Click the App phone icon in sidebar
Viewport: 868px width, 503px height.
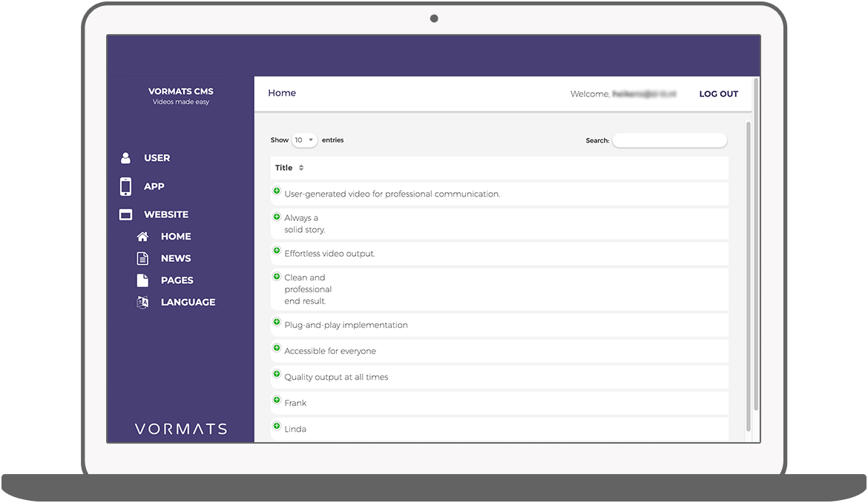point(125,186)
